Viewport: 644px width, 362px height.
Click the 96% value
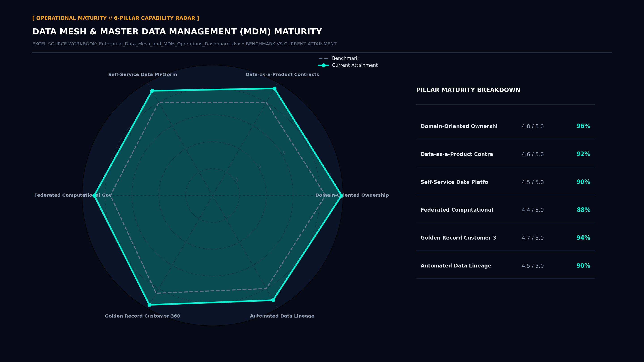(583, 126)
